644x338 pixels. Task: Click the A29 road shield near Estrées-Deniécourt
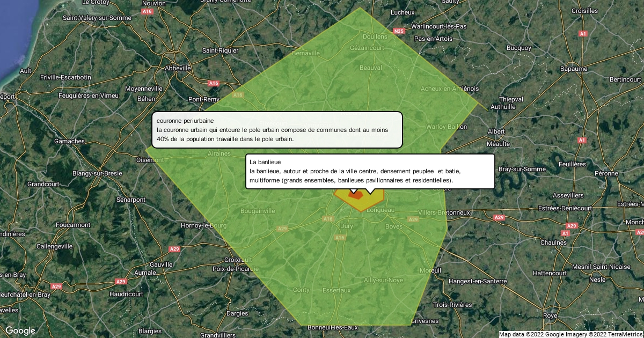point(499,217)
